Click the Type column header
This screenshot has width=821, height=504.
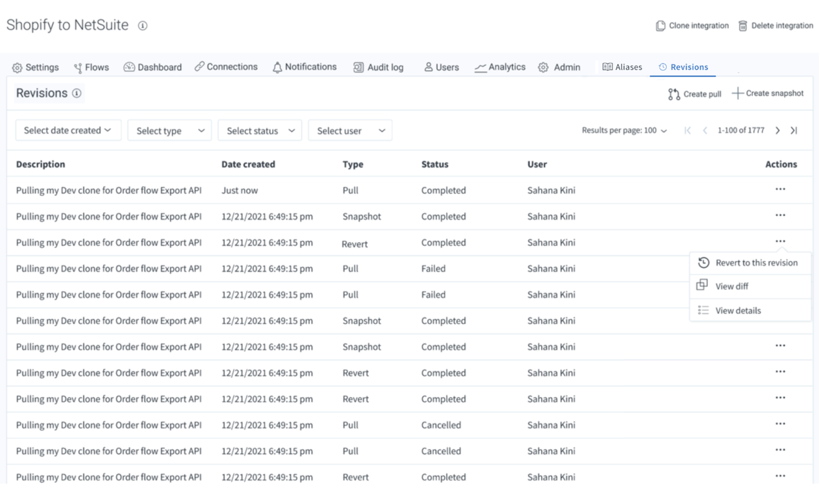coord(353,164)
